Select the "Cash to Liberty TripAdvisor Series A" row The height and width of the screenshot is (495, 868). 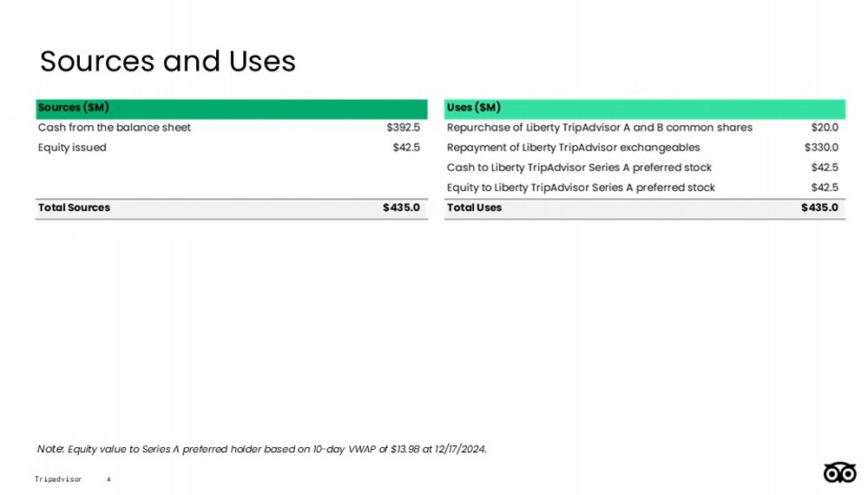click(x=579, y=168)
